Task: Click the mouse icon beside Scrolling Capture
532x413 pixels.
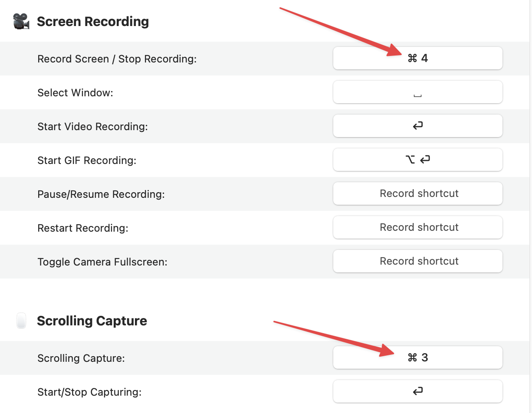Action: pos(21,321)
